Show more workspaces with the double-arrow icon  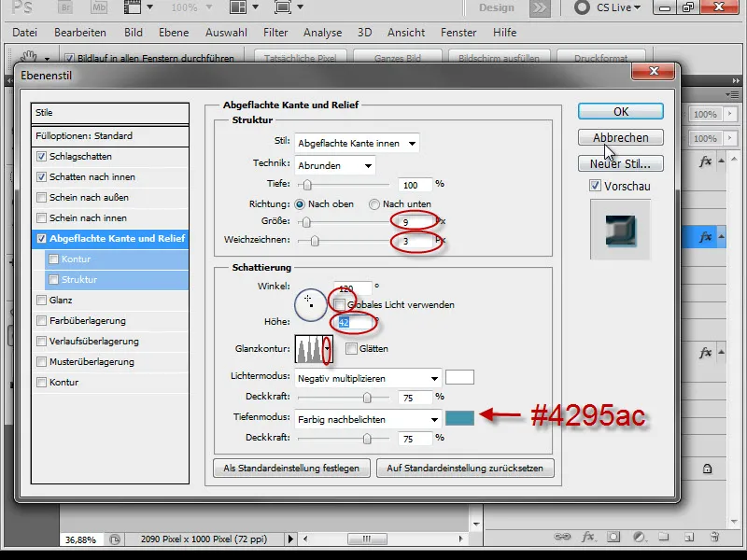click(x=540, y=7)
